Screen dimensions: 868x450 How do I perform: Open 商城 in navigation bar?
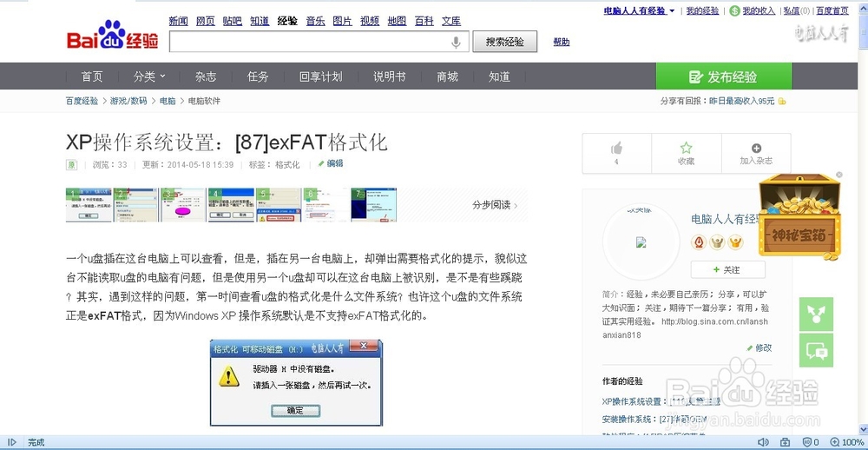coord(447,76)
